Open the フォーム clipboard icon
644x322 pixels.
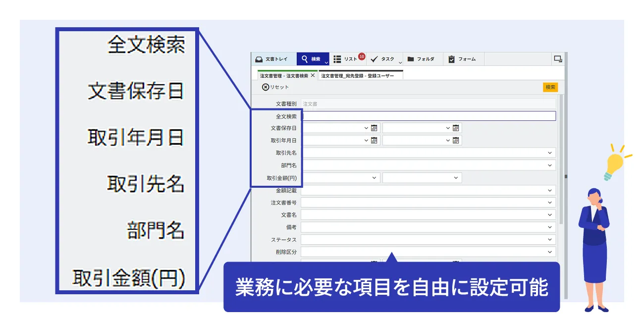451,59
